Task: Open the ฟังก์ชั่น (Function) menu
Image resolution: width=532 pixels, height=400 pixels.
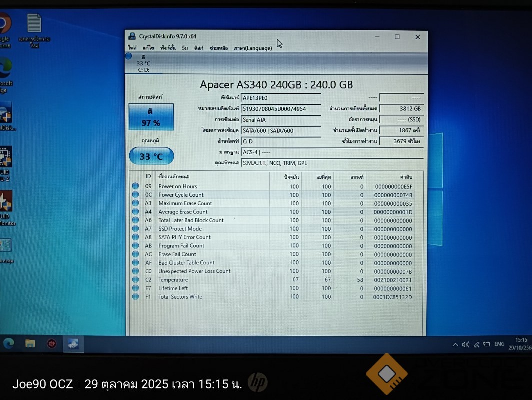Action: click(x=168, y=48)
